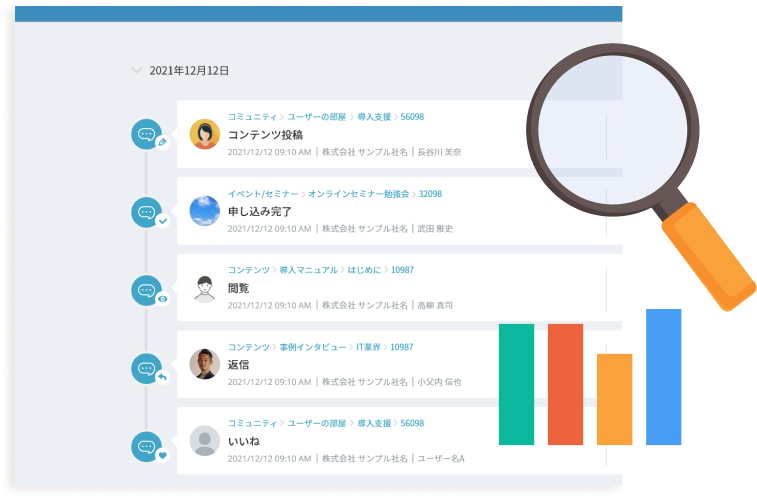Click the timestamp in コンテンツ投稿 entry
Viewport: 757px width, 498px height.
coord(269,152)
